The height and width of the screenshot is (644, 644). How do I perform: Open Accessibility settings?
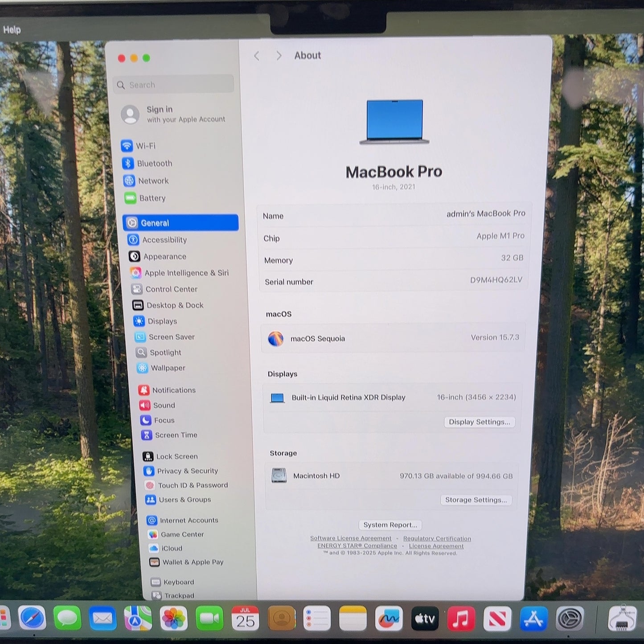click(157, 240)
